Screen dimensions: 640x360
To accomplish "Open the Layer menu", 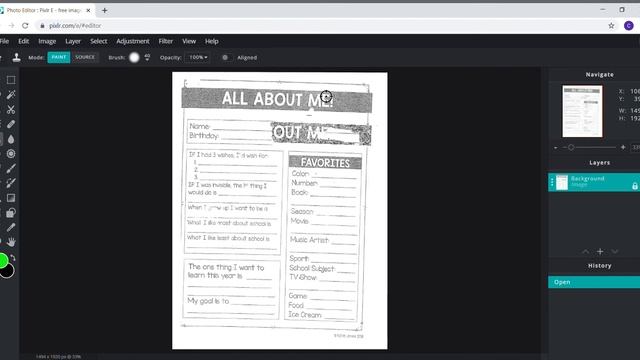I will [x=73, y=41].
